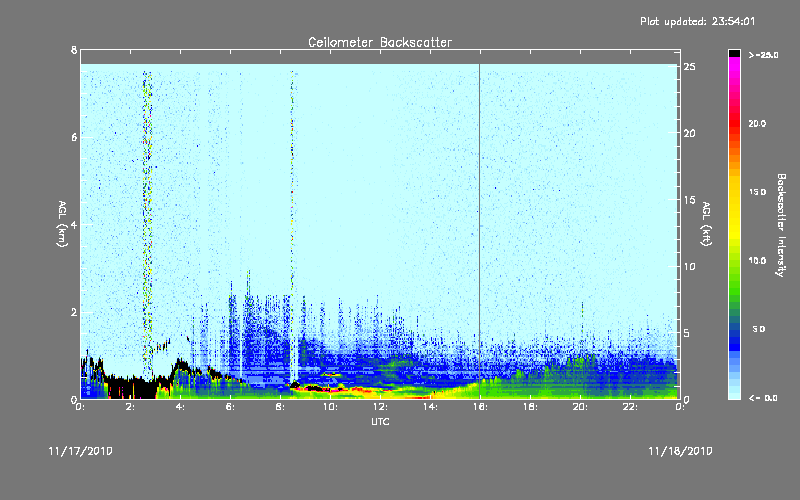Click the "AGL (kft)" axis label
This screenshot has height=500, width=800.
coord(707,224)
